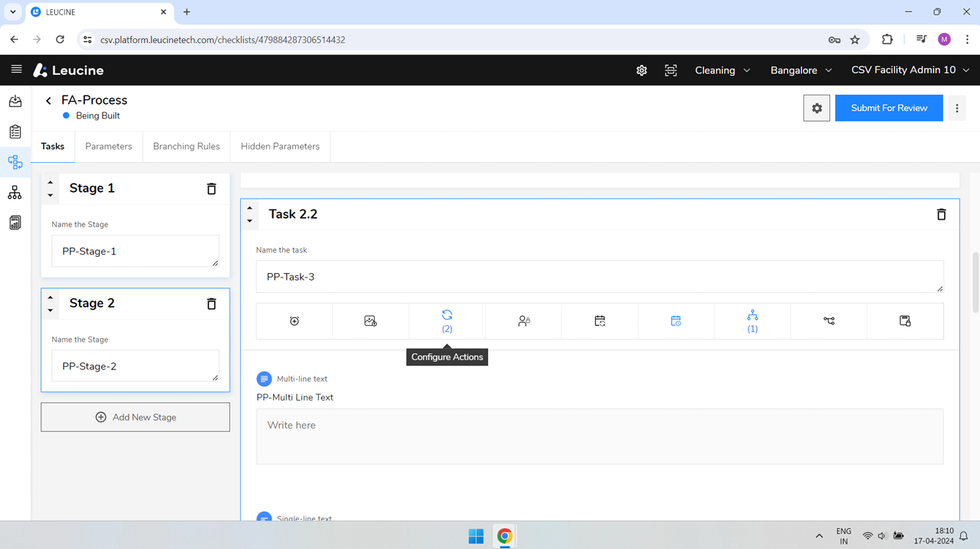Move Stage 2 down with arrow
This screenshot has height=549, width=980.
[x=50, y=310]
